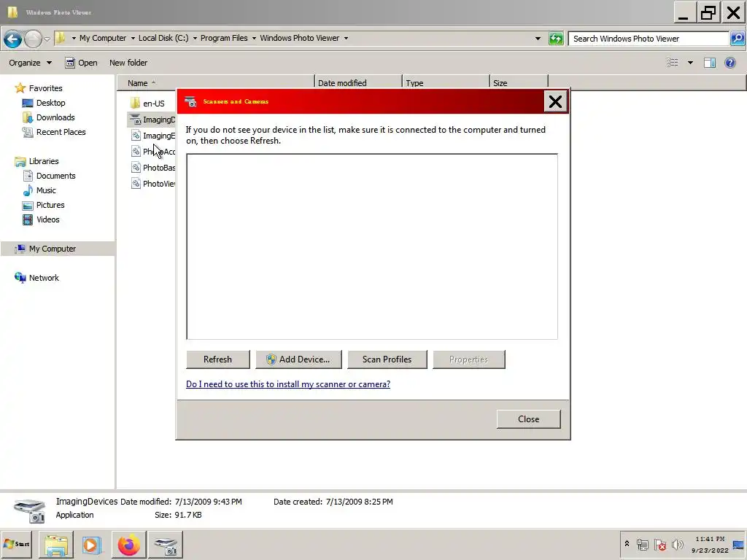Launch Windows Media Player from taskbar
The height and width of the screenshot is (560, 747).
pyautogui.click(x=92, y=545)
